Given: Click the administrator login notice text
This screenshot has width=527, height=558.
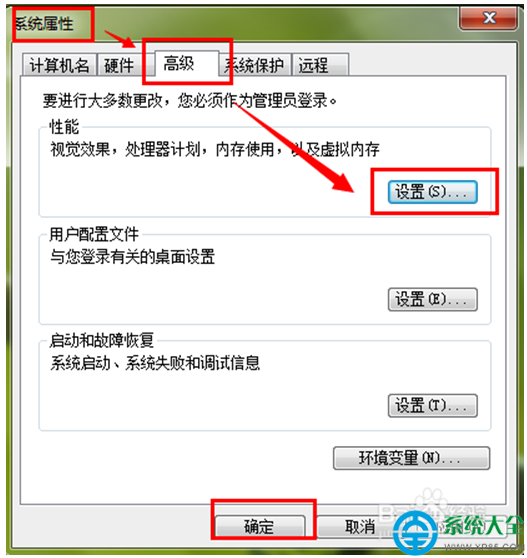Looking at the screenshot, I should 190,101.
